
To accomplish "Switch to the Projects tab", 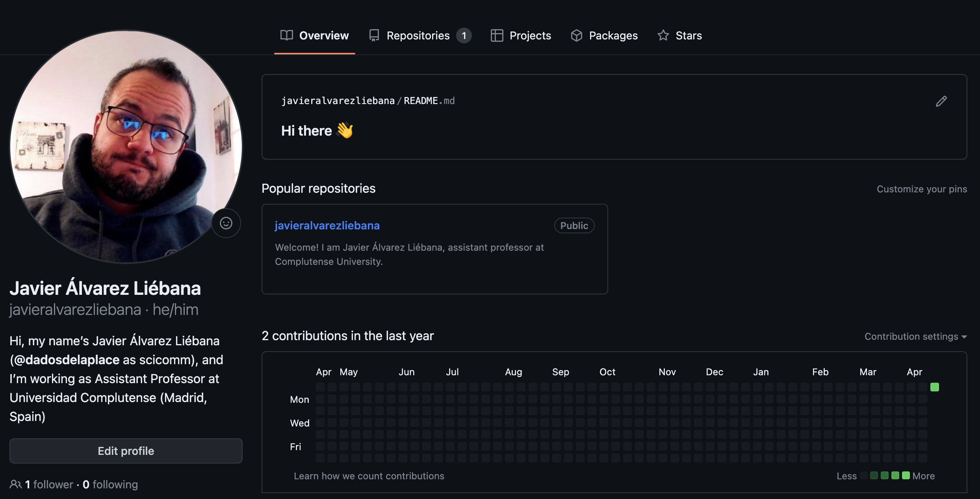I will [x=530, y=35].
